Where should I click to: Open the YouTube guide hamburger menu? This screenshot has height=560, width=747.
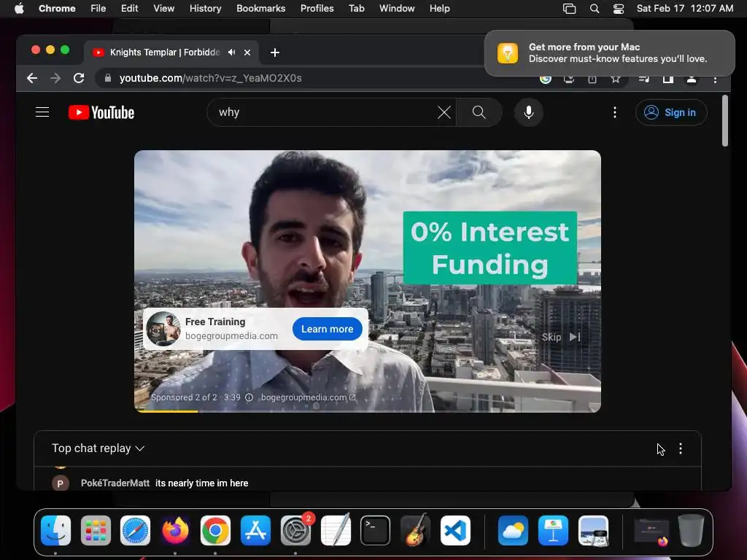(42, 112)
